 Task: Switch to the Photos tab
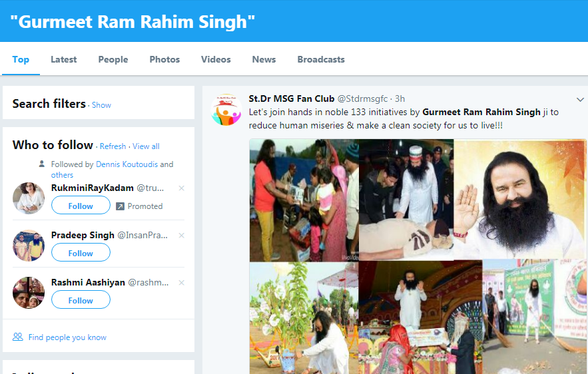[x=164, y=59]
